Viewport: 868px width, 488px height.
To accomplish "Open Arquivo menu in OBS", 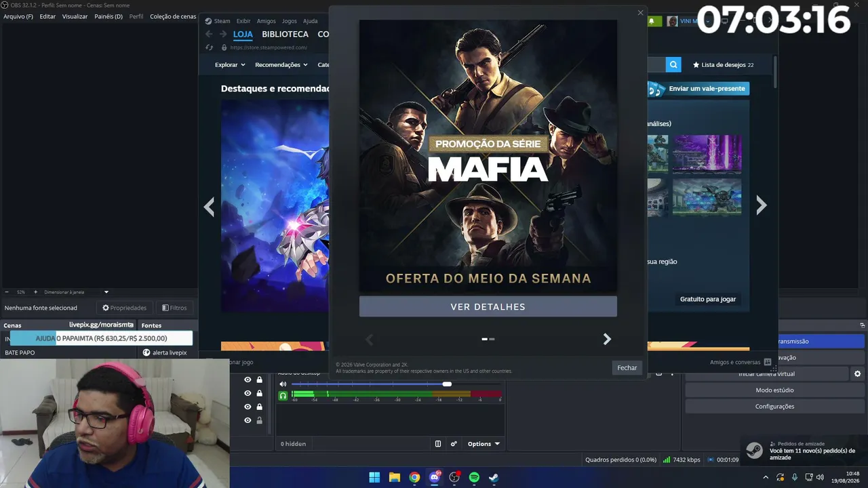I will pyautogui.click(x=18, y=16).
